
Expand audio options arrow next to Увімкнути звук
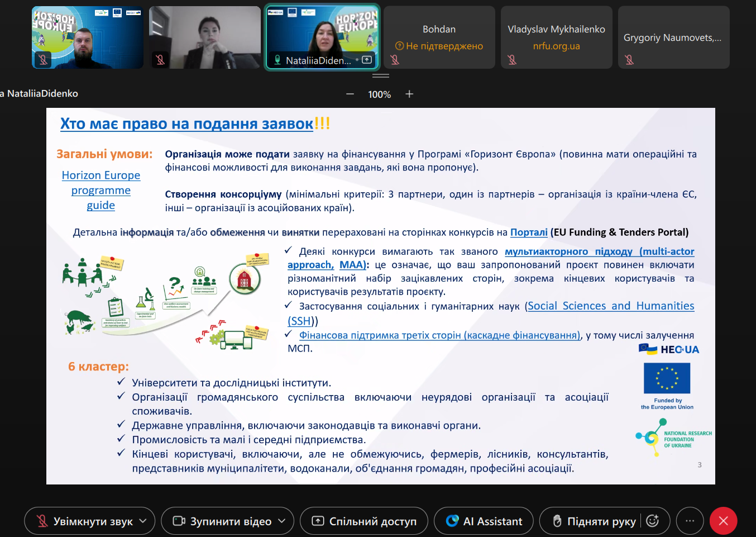[x=143, y=521]
